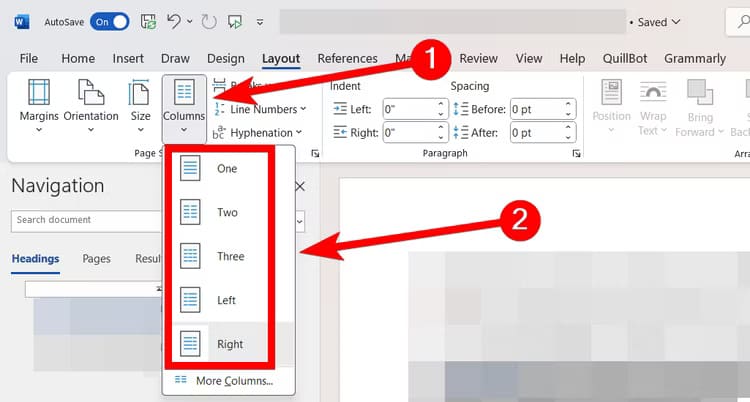
Task: Click the Indent Left icon
Action: 340,109
